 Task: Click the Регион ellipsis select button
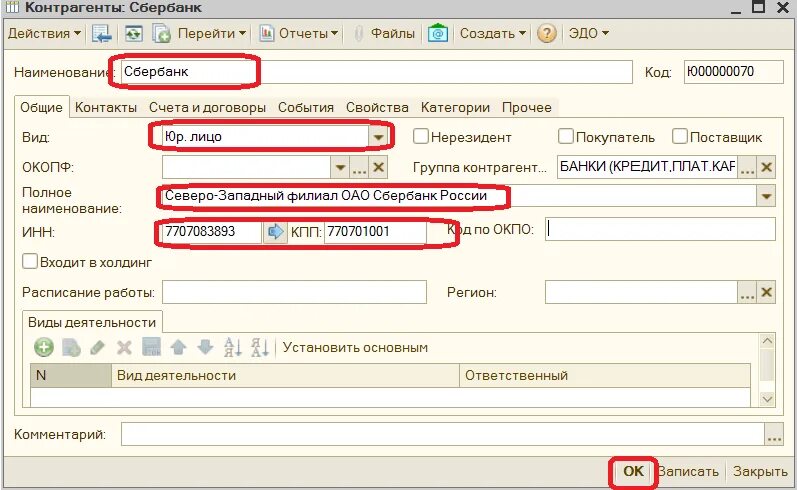click(x=747, y=293)
